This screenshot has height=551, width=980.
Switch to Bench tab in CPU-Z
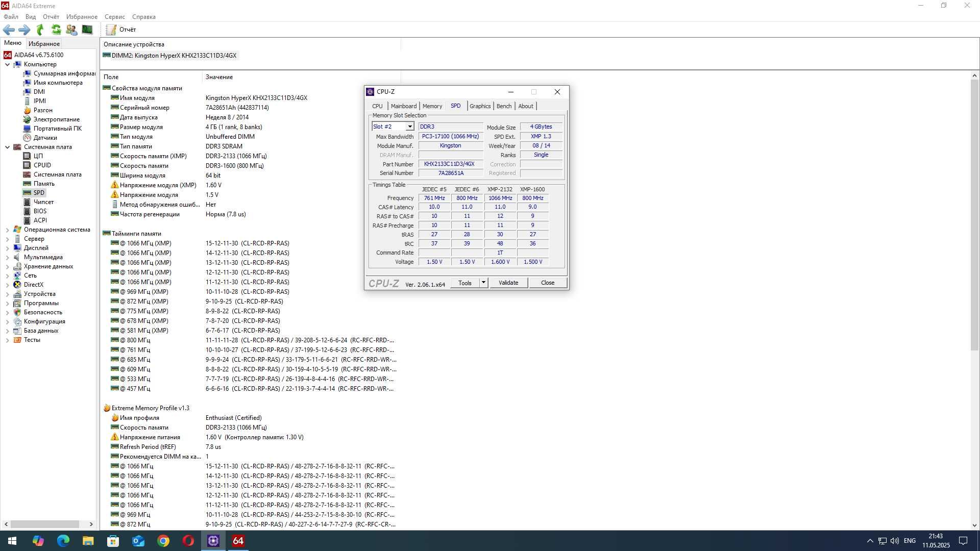pyautogui.click(x=504, y=106)
